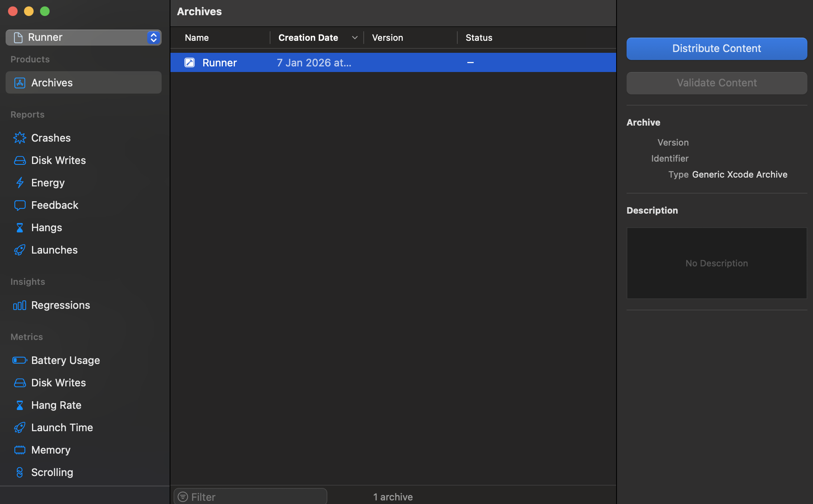Click the Crashes star icon

(20, 138)
